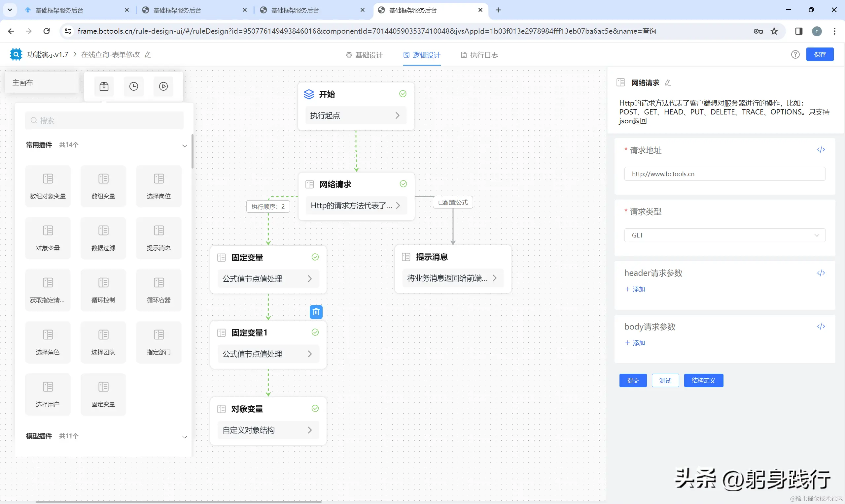Screen dimensions: 845x504
Task: Expand the 模型插件 section
Action: [x=185, y=437]
